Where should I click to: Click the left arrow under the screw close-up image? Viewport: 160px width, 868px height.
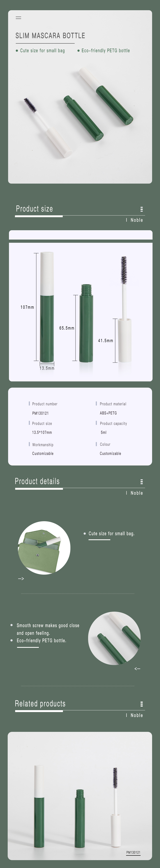[137, 668]
